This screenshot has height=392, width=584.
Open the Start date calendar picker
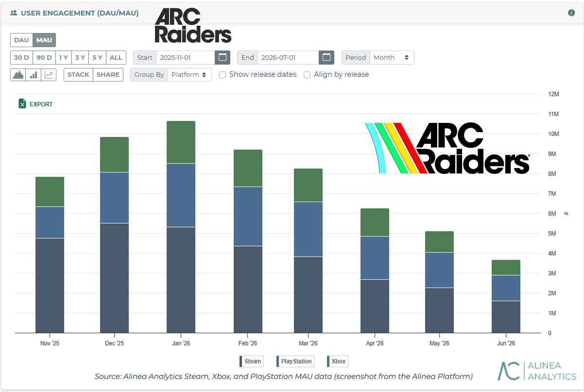click(223, 57)
